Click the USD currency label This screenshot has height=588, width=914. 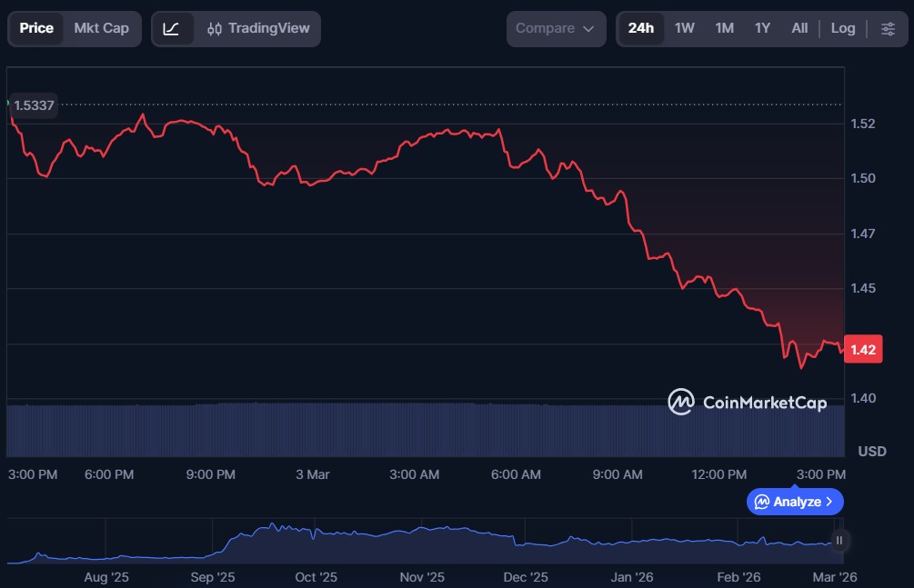(871, 452)
